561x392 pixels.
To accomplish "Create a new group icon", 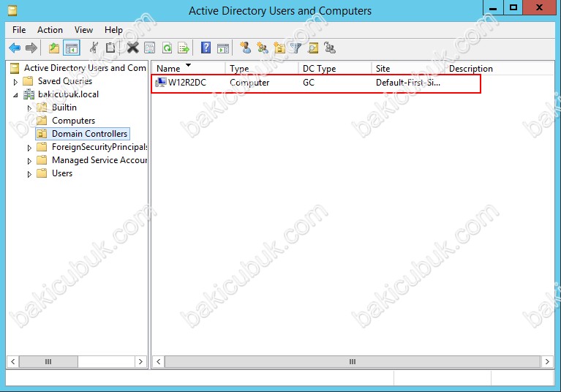I will [x=263, y=48].
